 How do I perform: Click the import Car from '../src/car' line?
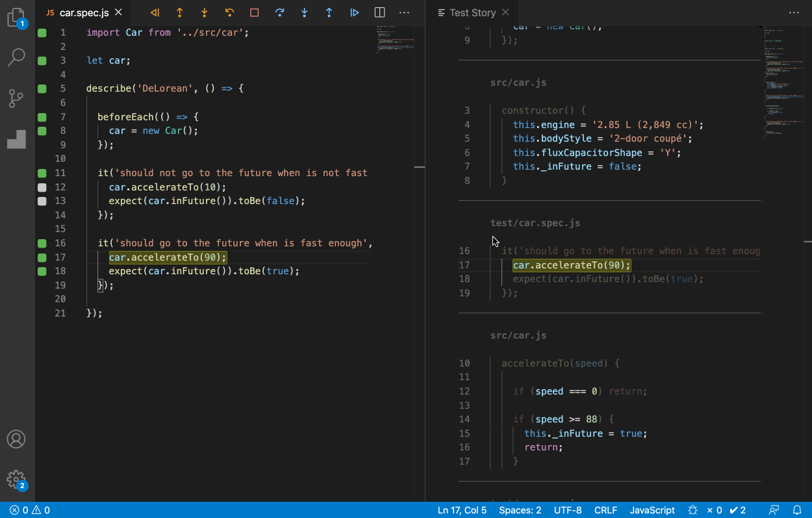click(x=168, y=32)
